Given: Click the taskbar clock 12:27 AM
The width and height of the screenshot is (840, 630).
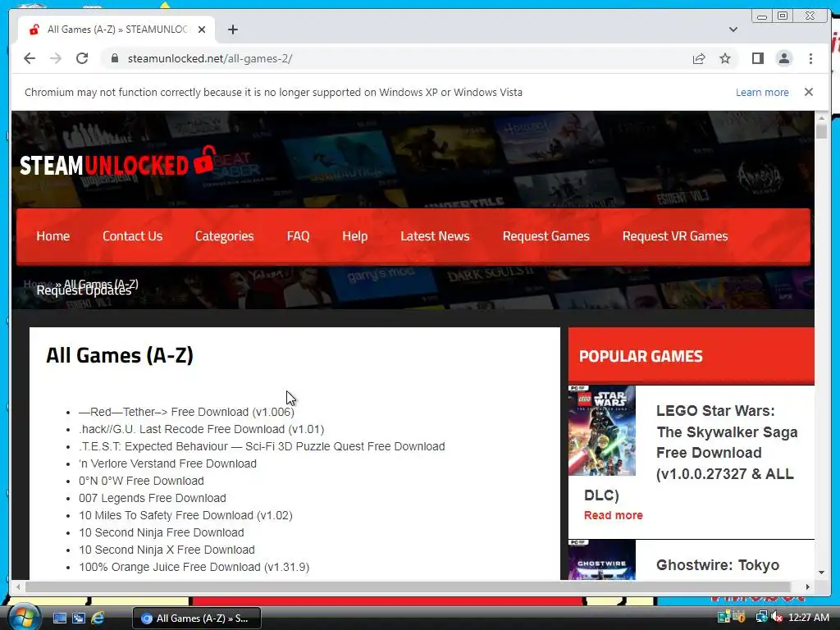Looking at the screenshot, I should tap(808, 618).
